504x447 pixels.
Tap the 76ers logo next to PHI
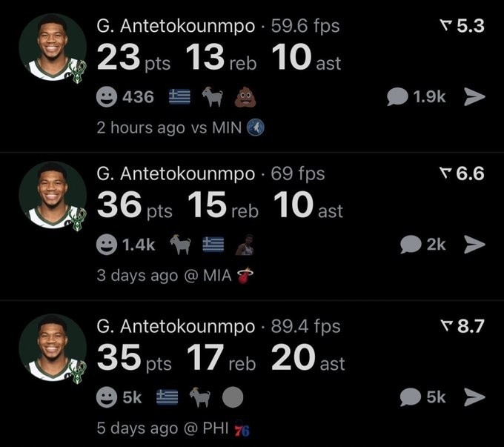242,428
